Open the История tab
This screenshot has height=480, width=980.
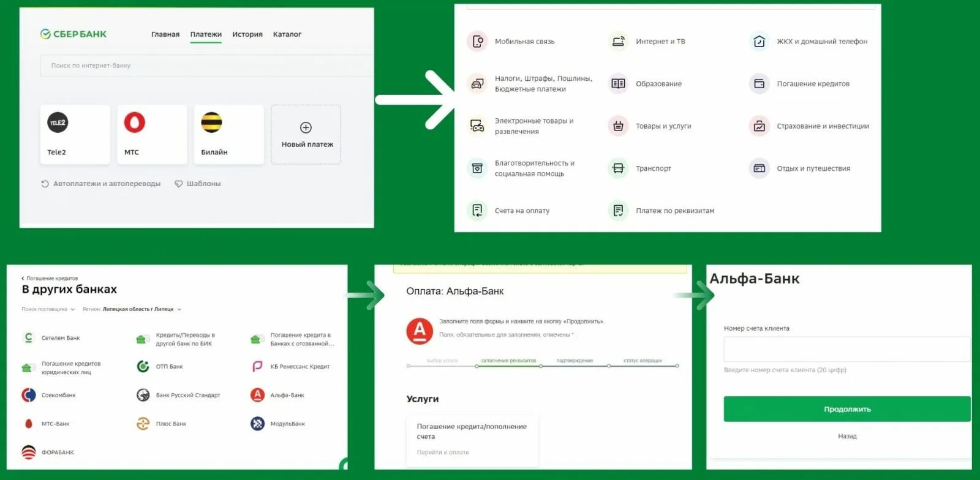(x=247, y=34)
